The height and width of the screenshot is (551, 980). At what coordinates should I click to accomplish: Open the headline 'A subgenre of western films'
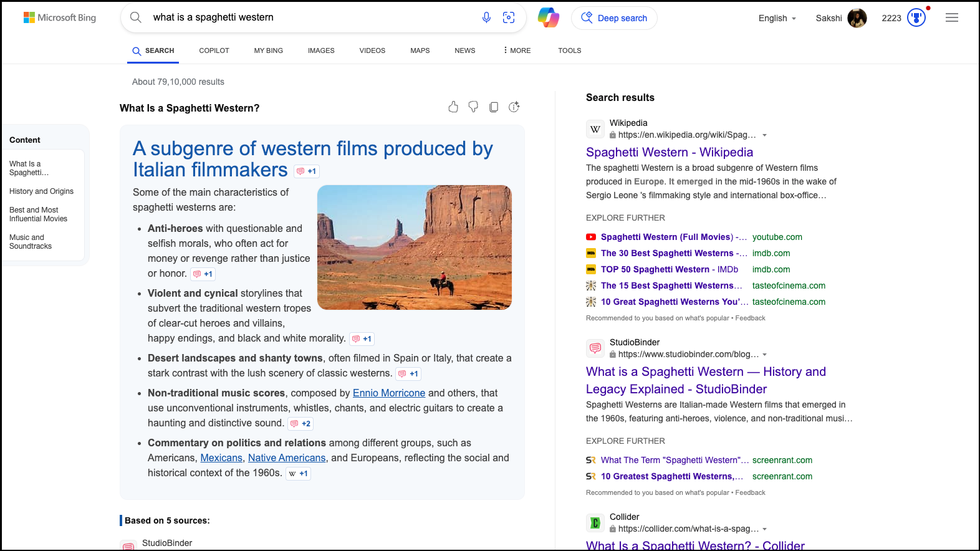point(312,159)
